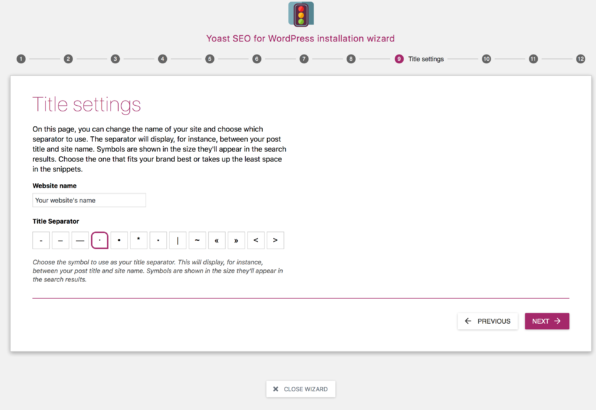This screenshot has height=411, width=596.
Task: Close the wizard
Action: [x=301, y=389]
